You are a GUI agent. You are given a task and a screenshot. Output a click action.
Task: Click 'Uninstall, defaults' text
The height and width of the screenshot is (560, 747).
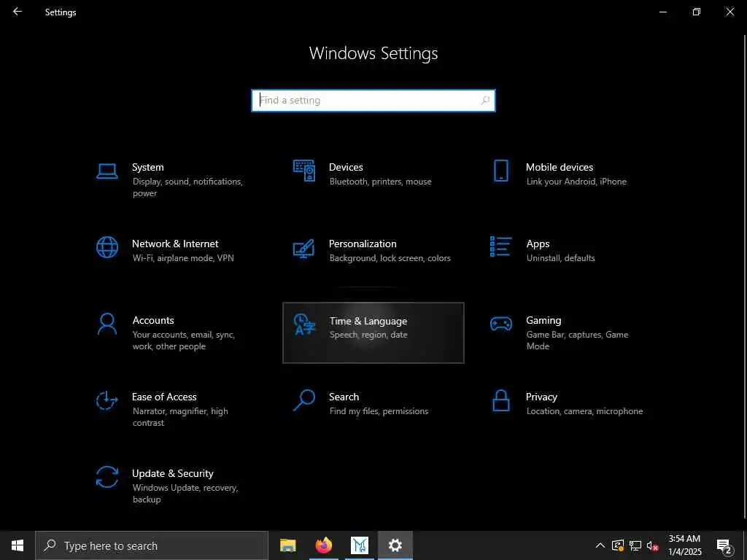[x=561, y=258]
